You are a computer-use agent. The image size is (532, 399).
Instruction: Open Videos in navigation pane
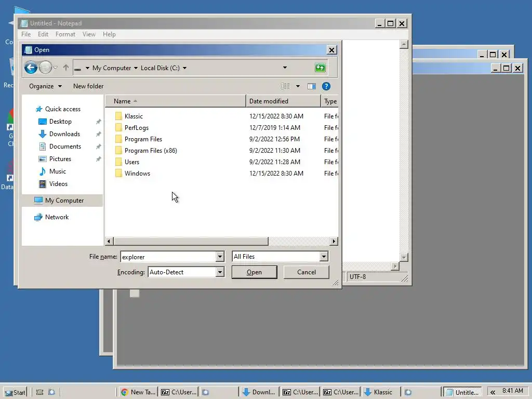point(58,184)
